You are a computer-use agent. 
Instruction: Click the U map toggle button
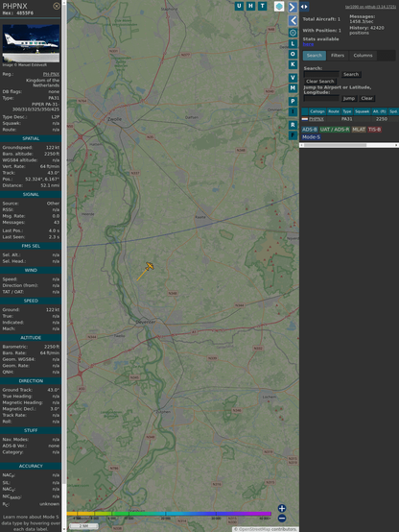click(239, 6)
